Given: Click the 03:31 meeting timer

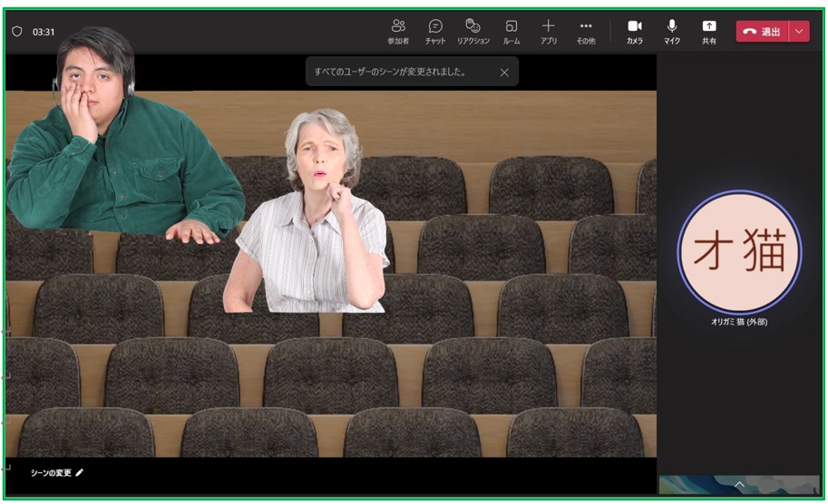Looking at the screenshot, I should pyautogui.click(x=44, y=32).
